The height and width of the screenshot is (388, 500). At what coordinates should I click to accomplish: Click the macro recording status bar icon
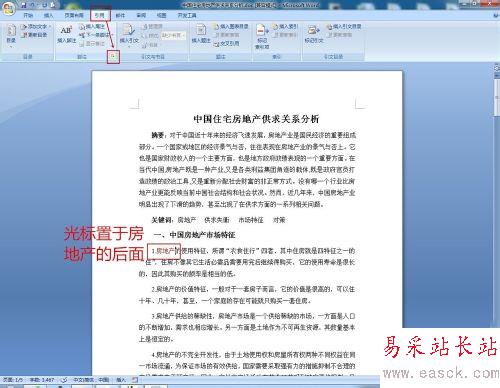coord(135,380)
